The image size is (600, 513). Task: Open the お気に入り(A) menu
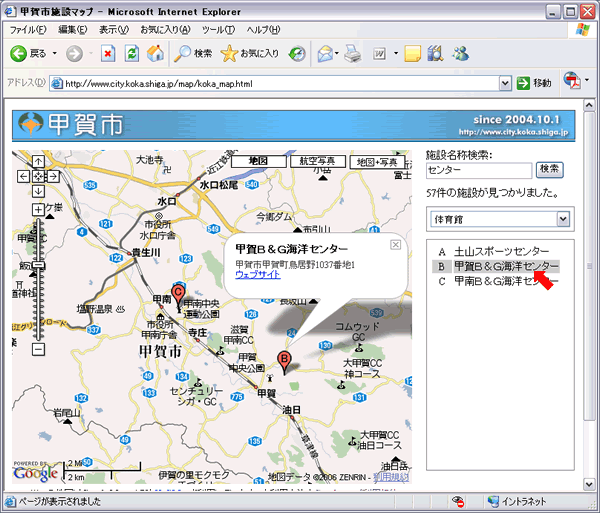click(x=165, y=30)
